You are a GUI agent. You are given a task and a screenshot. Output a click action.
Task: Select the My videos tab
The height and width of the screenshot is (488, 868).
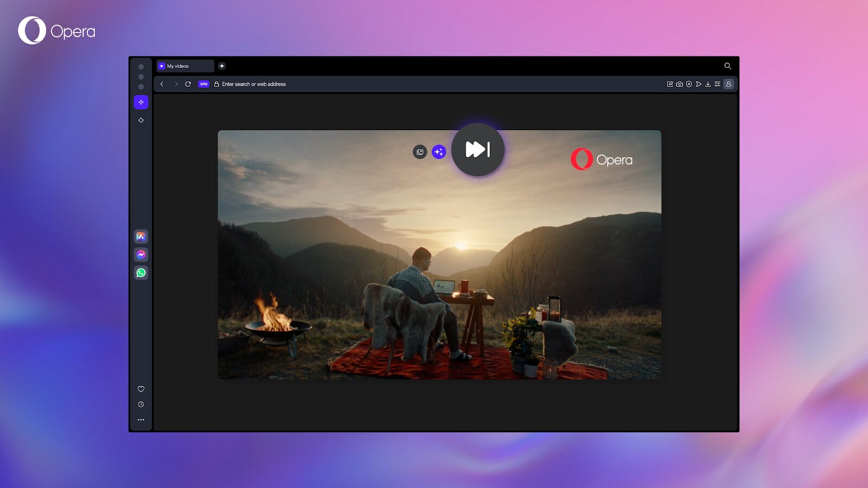click(x=185, y=66)
